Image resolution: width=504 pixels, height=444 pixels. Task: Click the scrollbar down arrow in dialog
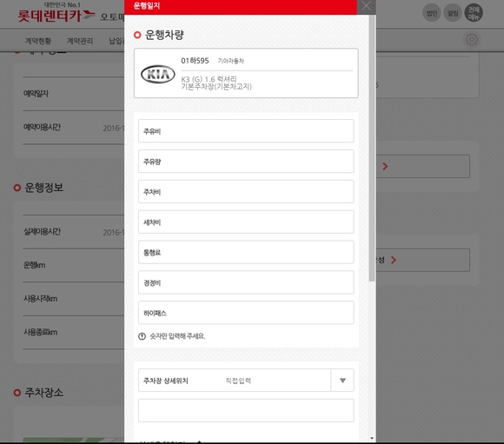point(372,438)
